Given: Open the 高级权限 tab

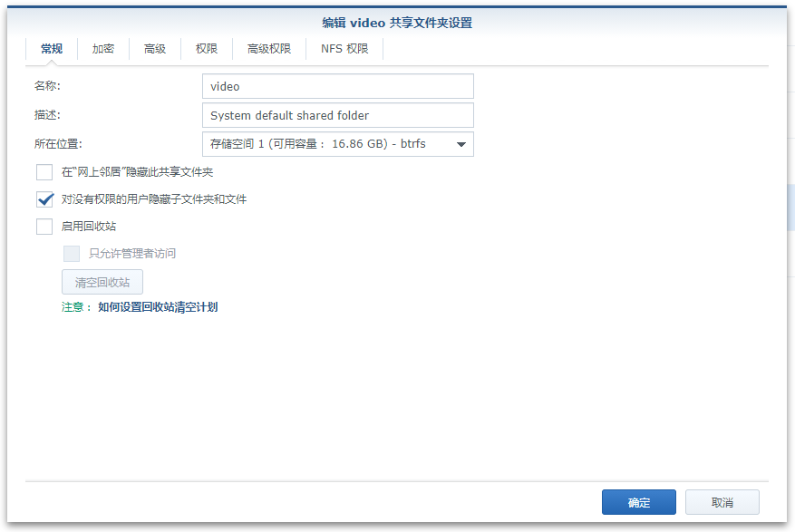Looking at the screenshot, I should click(269, 49).
